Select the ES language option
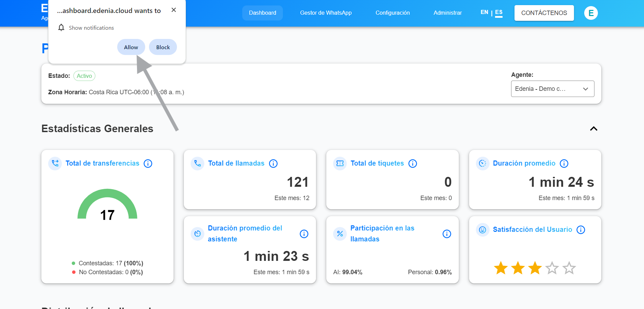This screenshot has width=644, height=309. (x=499, y=12)
